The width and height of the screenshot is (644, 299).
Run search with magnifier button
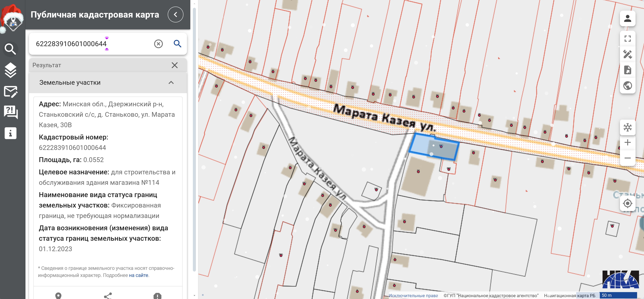(x=177, y=44)
